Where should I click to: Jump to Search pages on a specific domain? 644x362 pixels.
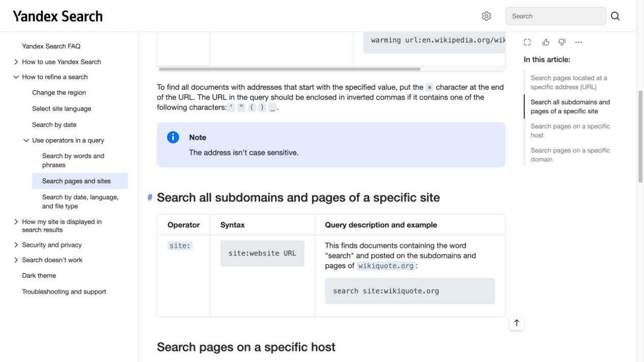click(x=570, y=155)
